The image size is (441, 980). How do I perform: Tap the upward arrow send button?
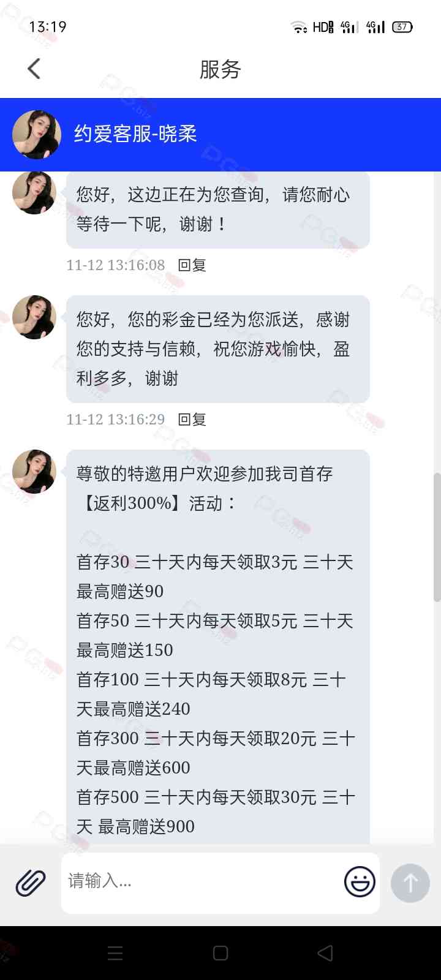[410, 883]
